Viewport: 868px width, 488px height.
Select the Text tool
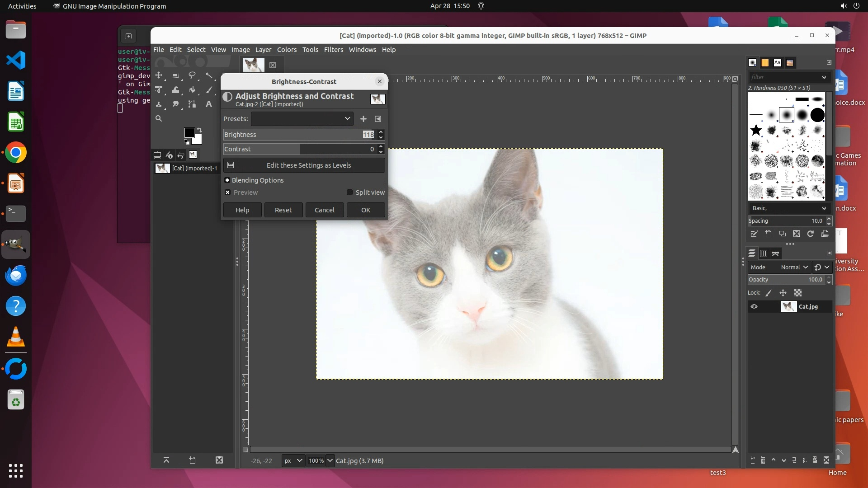coord(208,104)
